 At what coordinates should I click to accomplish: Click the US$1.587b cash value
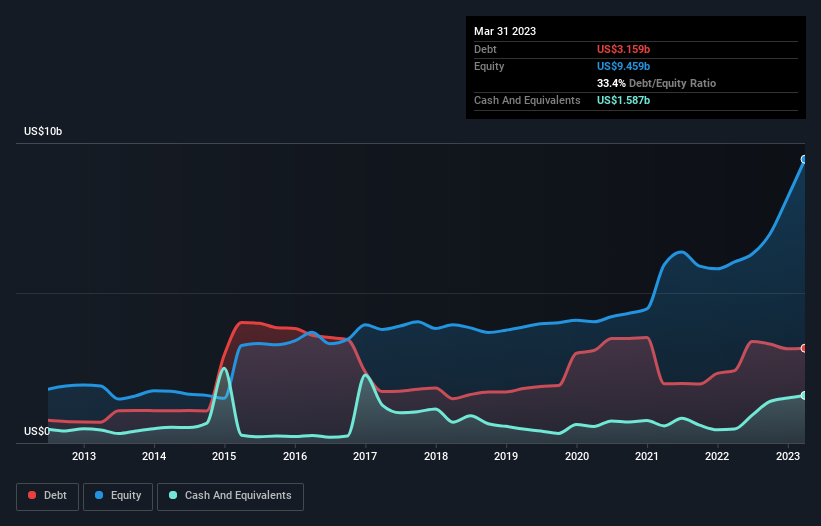coord(623,100)
